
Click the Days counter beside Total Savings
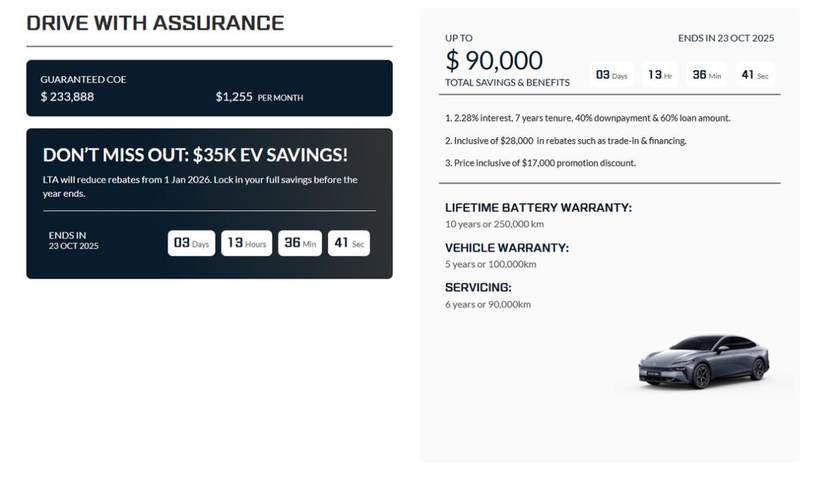(x=611, y=75)
